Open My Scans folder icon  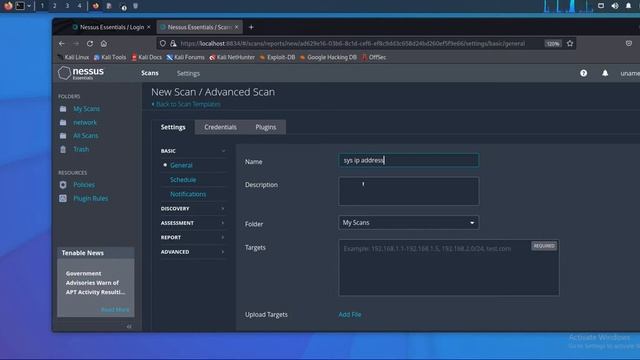pyautogui.click(x=63, y=109)
